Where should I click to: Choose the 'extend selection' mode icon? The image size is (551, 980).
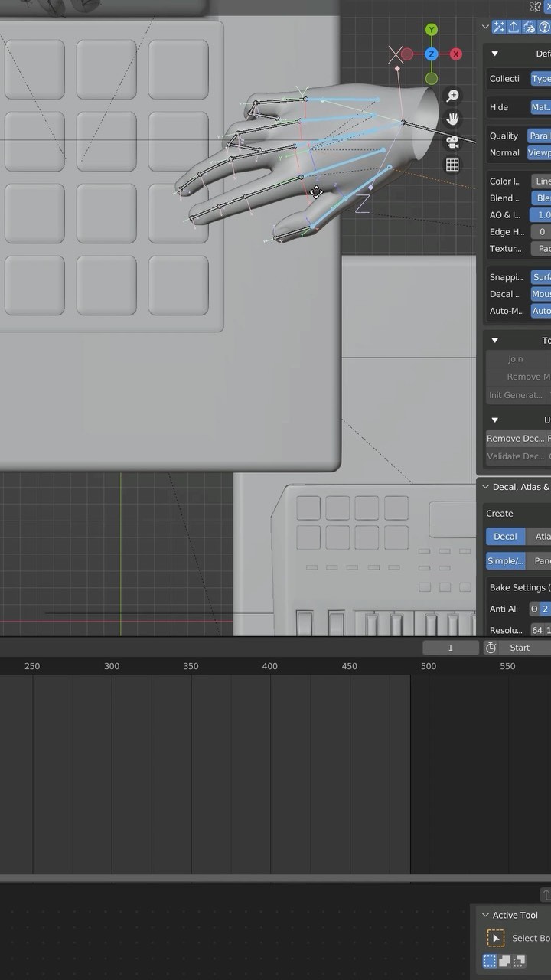[504, 961]
